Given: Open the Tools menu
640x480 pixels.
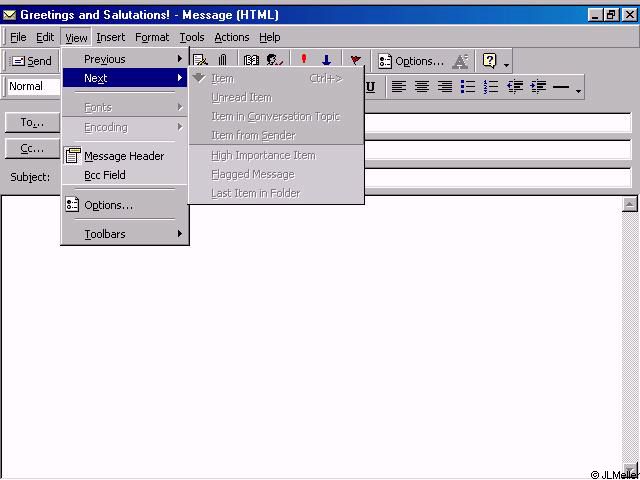Looking at the screenshot, I should (192, 37).
